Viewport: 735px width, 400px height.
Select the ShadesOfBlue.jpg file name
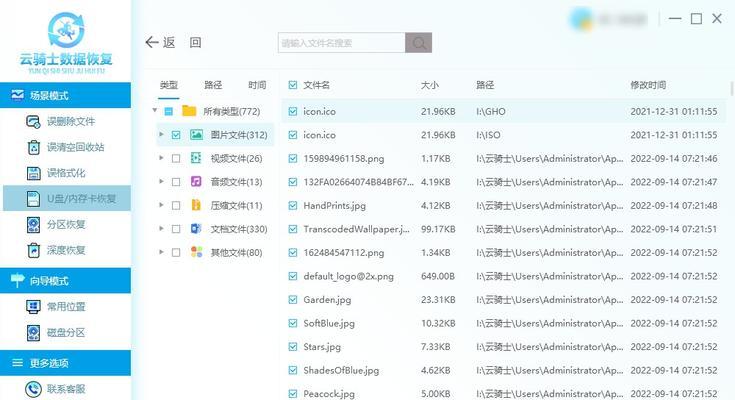coord(341,370)
